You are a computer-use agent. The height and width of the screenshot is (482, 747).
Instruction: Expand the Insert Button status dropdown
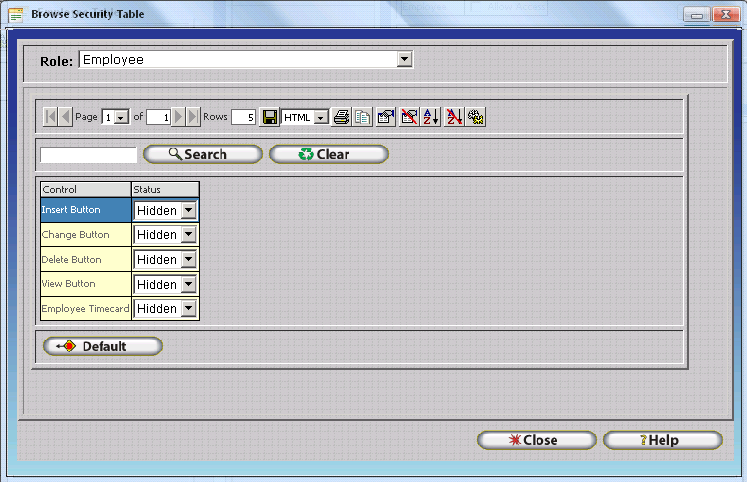point(188,210)
